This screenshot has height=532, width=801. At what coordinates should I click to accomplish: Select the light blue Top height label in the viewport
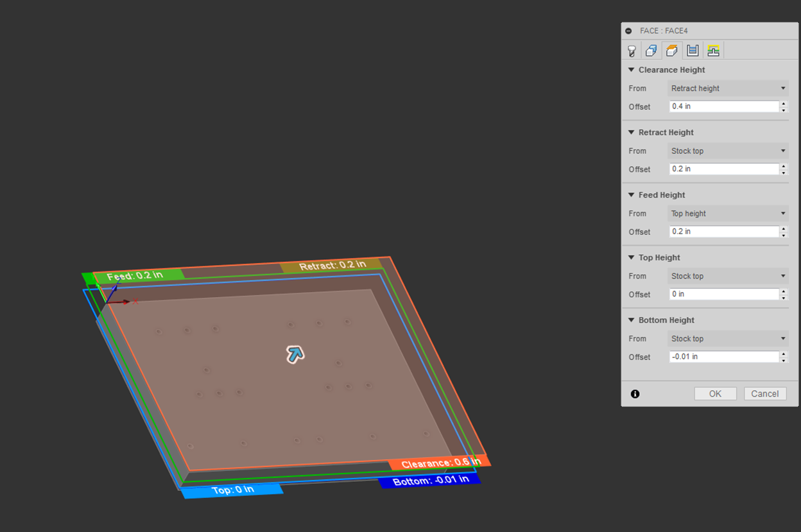click(232, 490)
